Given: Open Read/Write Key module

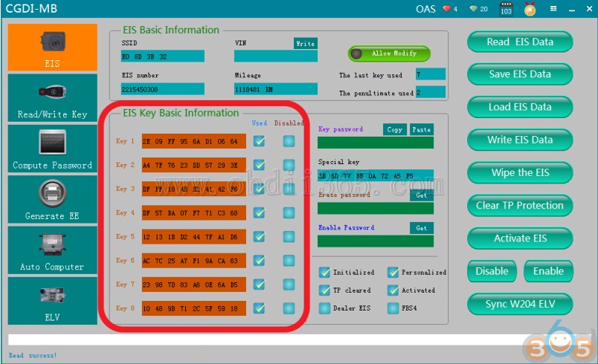Looking at the screenshot, I should [x=53, y=98].
